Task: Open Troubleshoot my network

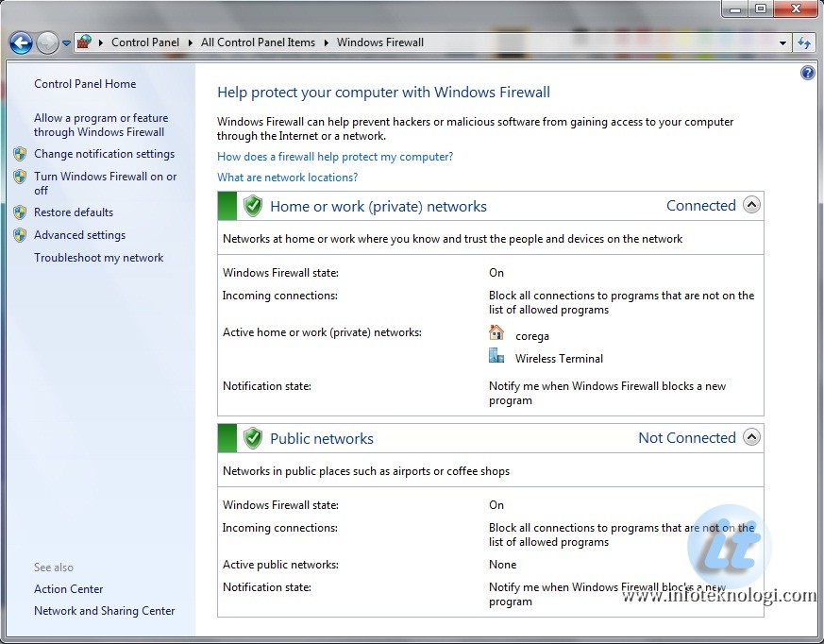Action: tap(99, 258)
